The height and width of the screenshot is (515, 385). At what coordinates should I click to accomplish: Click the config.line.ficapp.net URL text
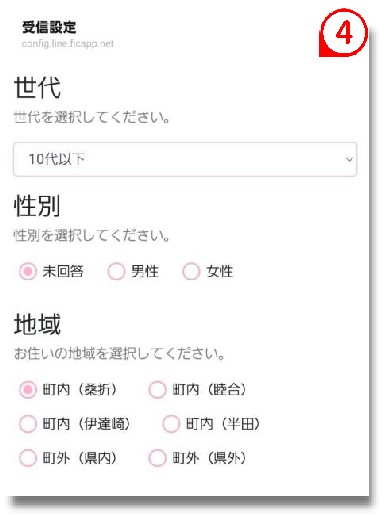coord(68,44)
